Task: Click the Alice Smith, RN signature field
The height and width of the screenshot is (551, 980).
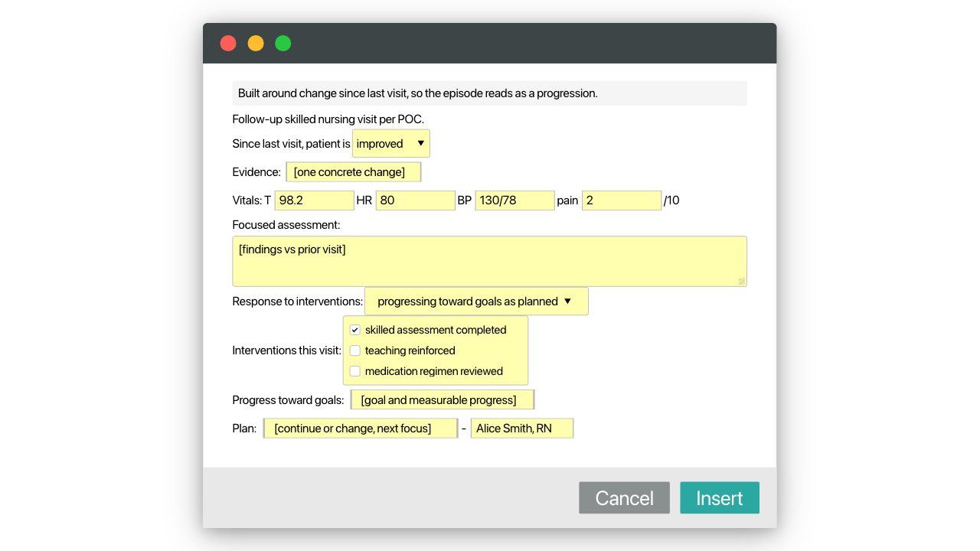Action: pos(522,429)
